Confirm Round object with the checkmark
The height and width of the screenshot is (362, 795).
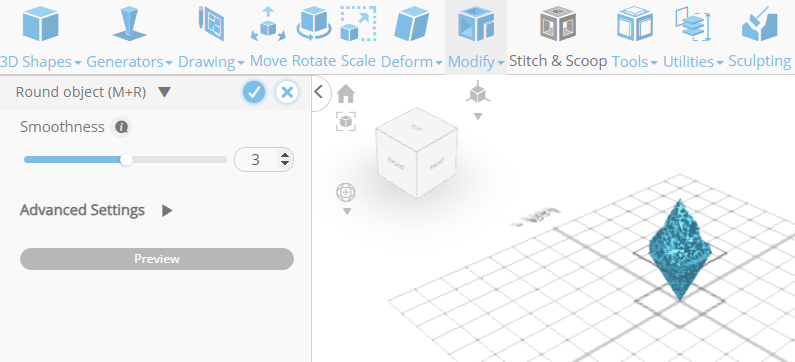254,92
